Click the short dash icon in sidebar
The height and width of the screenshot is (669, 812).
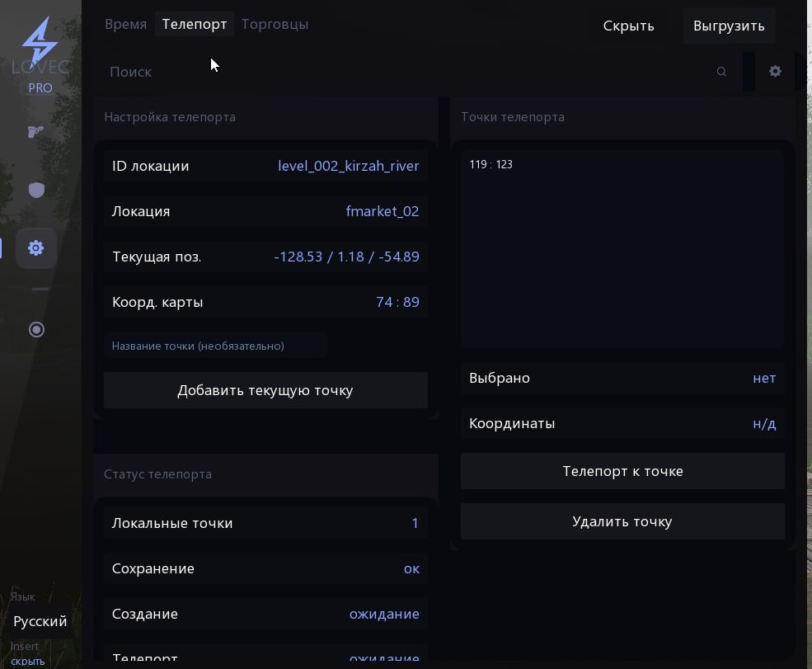click(40, 290)
